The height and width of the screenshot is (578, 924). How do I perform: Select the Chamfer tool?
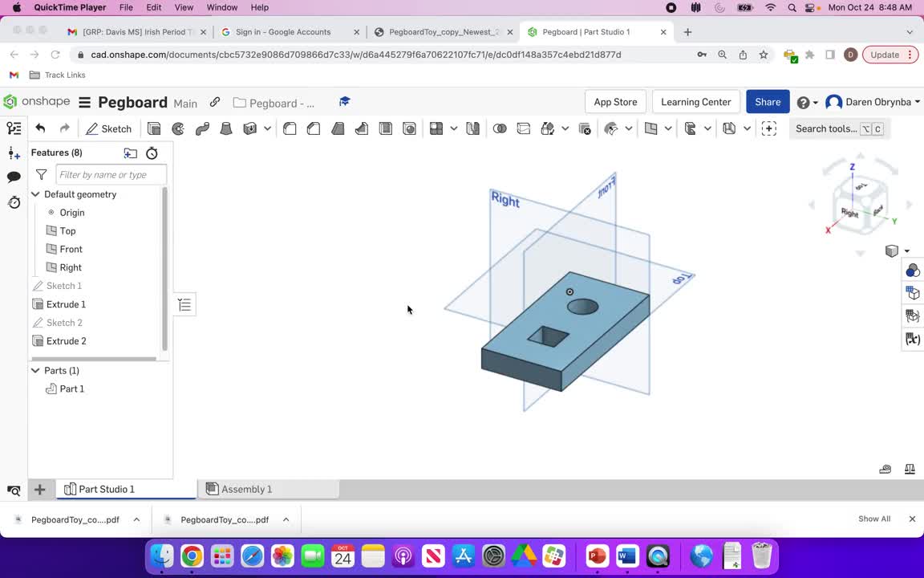[314, 128]
